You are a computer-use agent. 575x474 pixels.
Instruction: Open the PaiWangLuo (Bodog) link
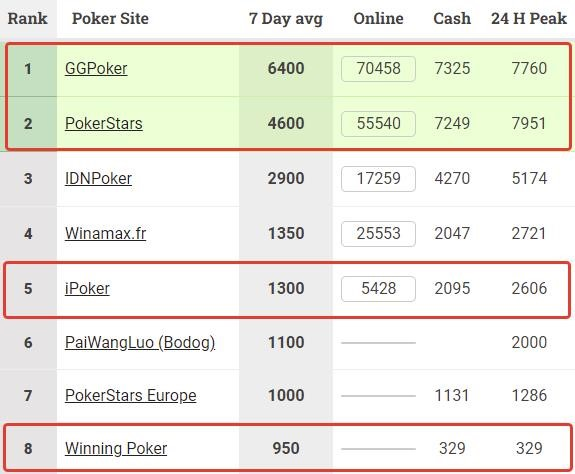[x=140, y=343]
